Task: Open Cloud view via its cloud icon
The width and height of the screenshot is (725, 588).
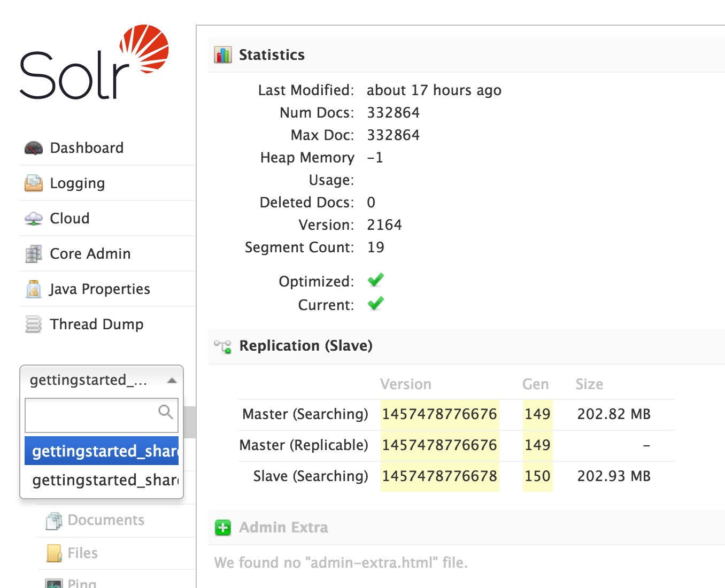Action: click(34, 218)
